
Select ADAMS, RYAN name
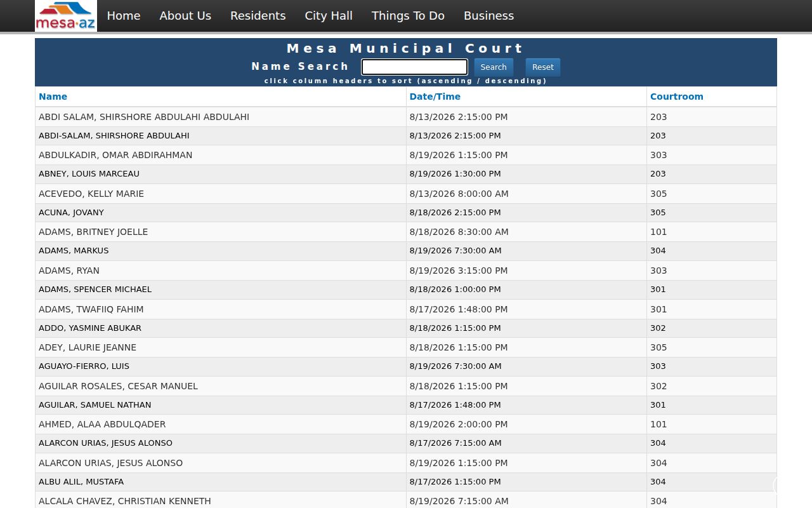[x=69, y=271]
